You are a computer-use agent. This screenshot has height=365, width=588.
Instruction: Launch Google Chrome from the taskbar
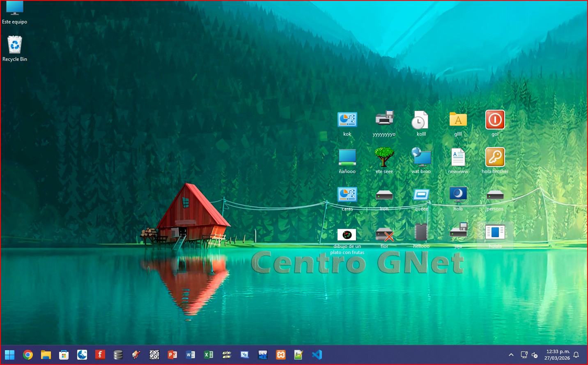(x=28, y=355)
